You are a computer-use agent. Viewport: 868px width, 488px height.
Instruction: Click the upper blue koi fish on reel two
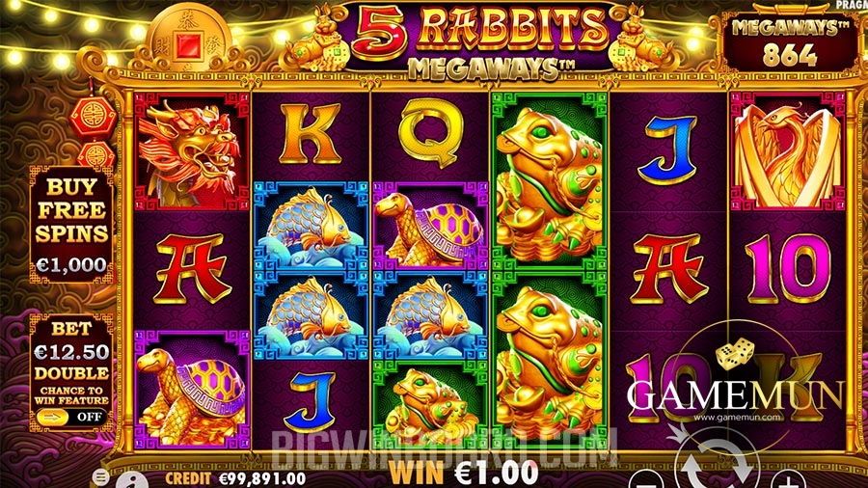click(310, 226)
